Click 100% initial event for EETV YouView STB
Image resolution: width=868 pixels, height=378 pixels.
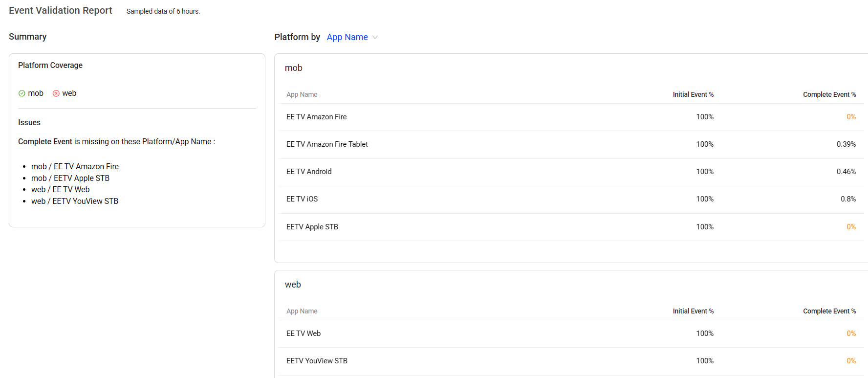tap(705, 361)
